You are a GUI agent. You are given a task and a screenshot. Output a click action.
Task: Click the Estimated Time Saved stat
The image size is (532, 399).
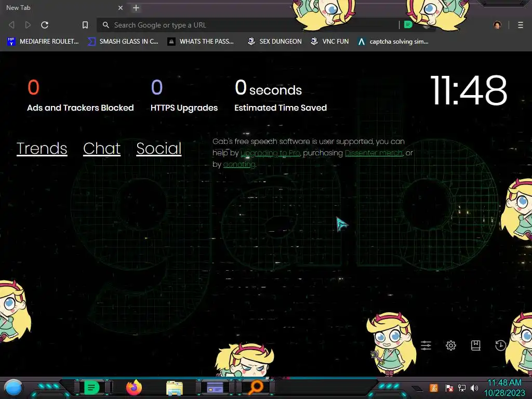point(281,96)
